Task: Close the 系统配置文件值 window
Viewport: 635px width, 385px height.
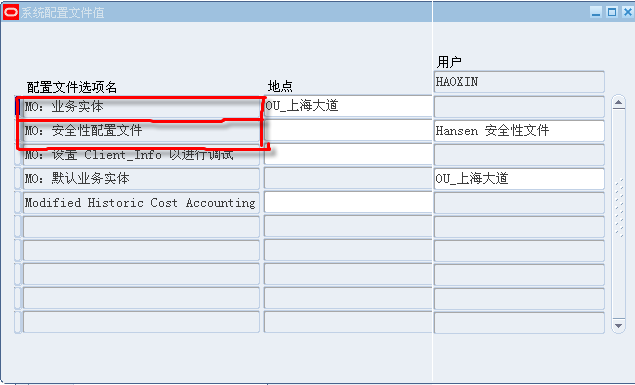Action: (x=627, y=12)
